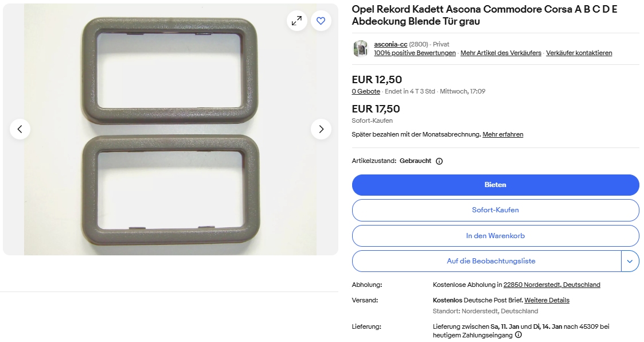Open the 0 Gebote bid list
Viewport: 644px width, 342px height.
366,91
